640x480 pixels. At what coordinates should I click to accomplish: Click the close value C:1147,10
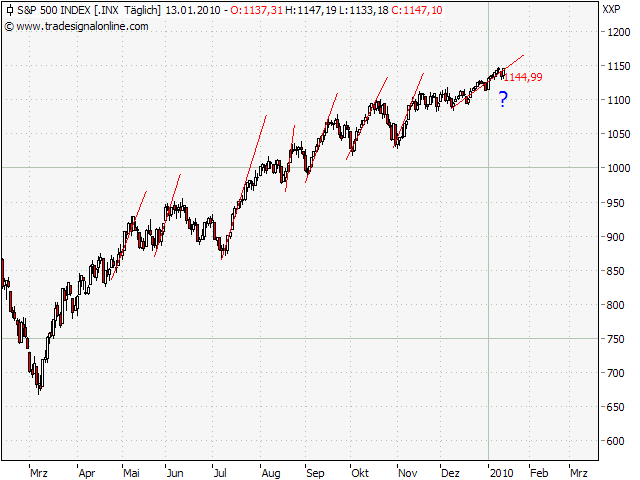click(x=417, y=10)
